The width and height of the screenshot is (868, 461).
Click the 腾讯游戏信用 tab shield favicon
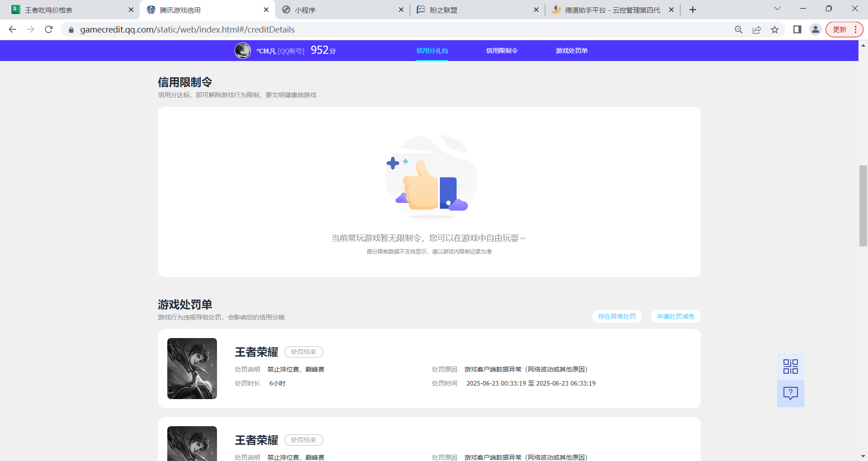click(x=151, y=10)
